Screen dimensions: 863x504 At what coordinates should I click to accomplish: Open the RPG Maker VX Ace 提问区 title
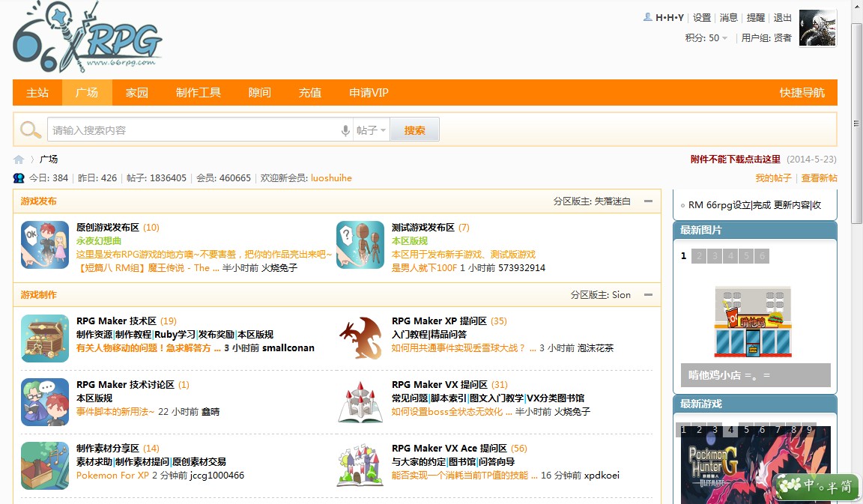click(x=449, y=448)
